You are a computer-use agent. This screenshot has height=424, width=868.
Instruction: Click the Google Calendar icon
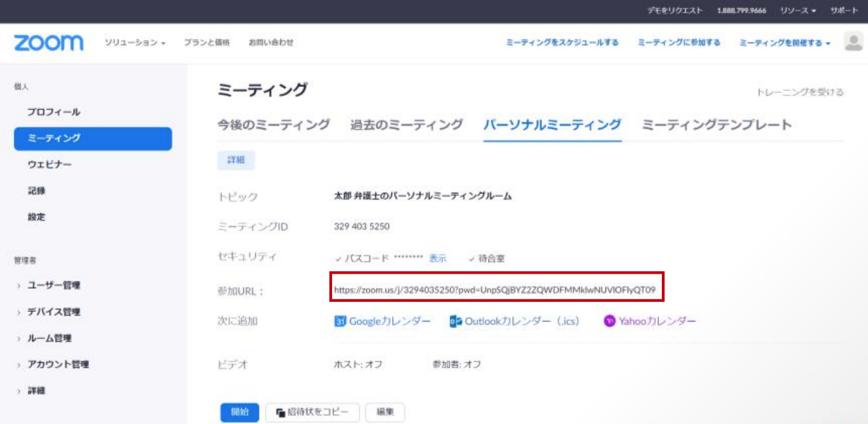(340, 322)
